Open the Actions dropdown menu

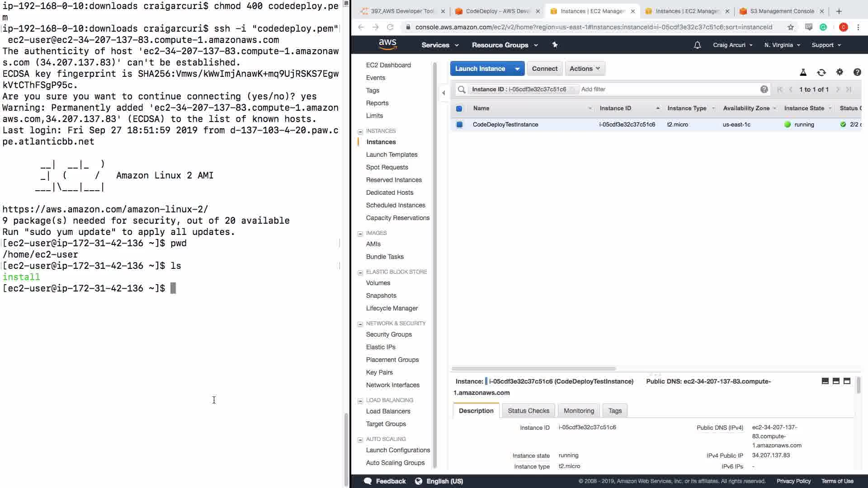point(585,69)
